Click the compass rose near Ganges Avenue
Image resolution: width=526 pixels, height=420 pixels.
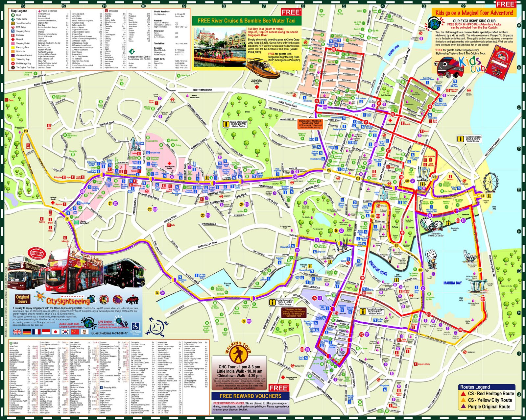click(157, 327)
